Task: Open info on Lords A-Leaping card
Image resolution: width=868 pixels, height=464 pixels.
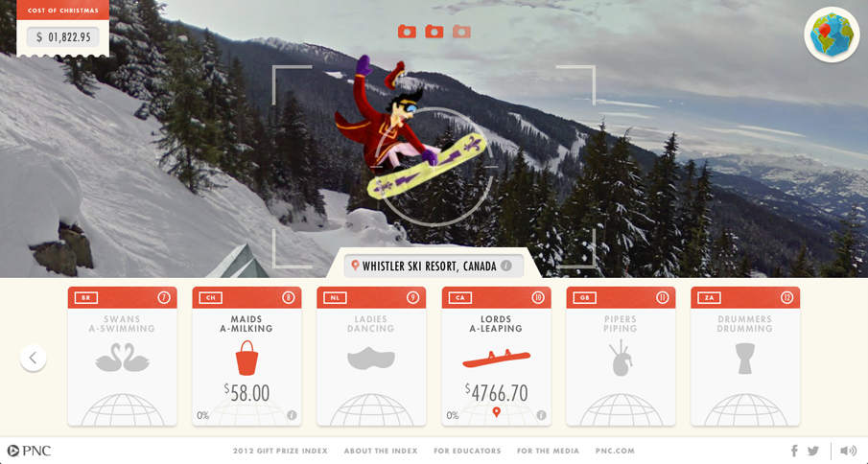Action: [541, 415]
